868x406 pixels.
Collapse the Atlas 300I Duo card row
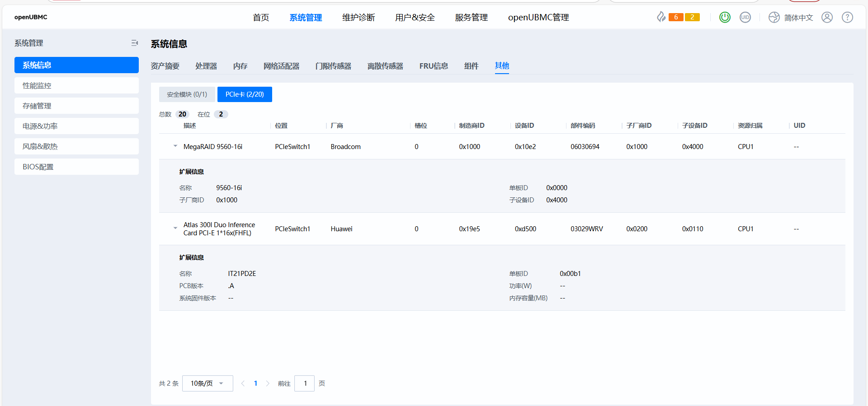coord(175,229)
